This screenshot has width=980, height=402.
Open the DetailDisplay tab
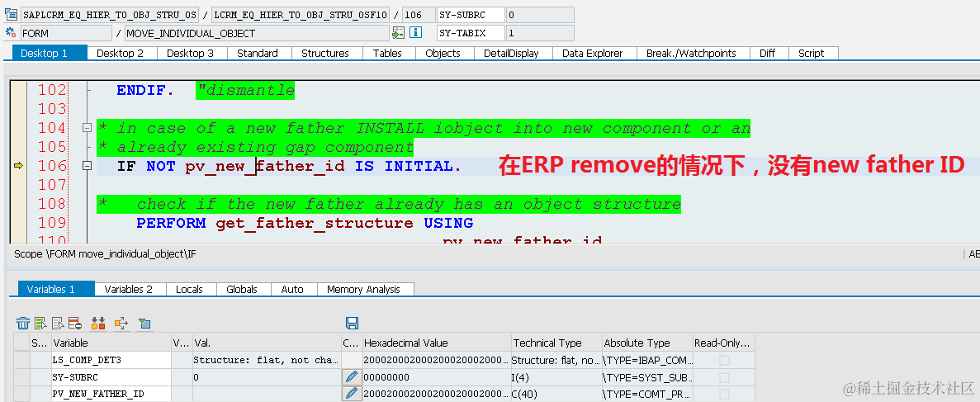click(x=511, y=53)
